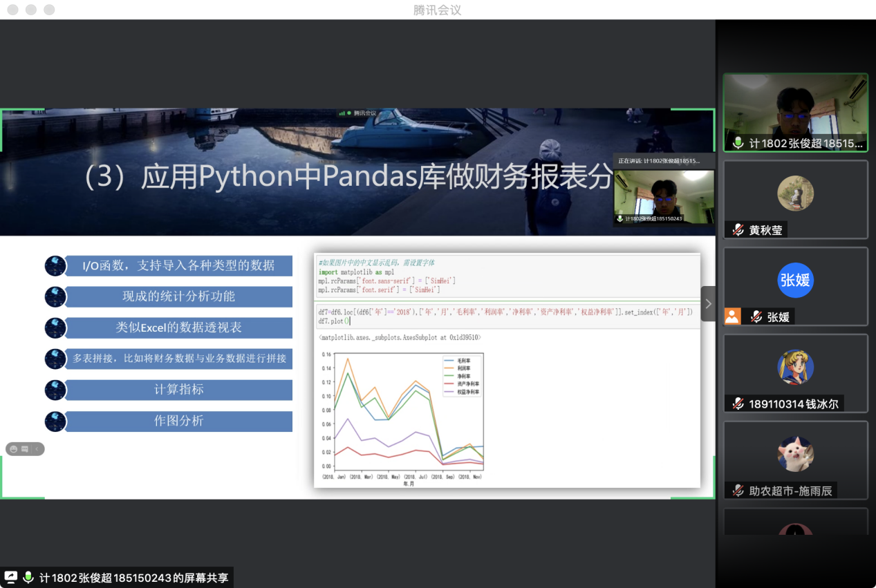This screenshot has width=876, height=588.
Task: Click the 计1802张俊超 screen sharing label
Action: 132,578
